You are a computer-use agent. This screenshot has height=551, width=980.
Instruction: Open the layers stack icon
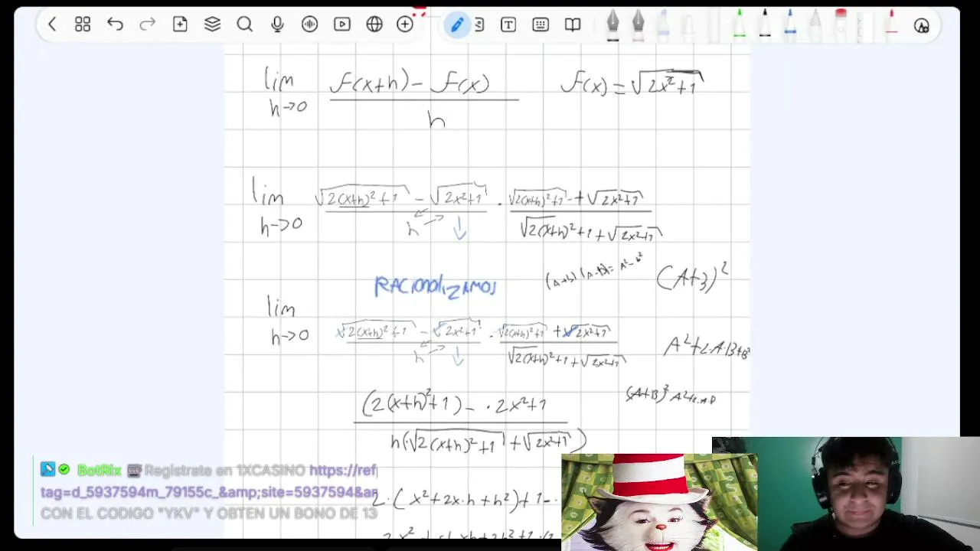point(212,24)
